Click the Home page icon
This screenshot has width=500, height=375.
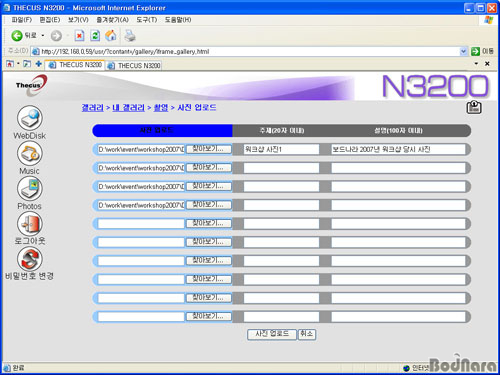[x=111, y=36]
